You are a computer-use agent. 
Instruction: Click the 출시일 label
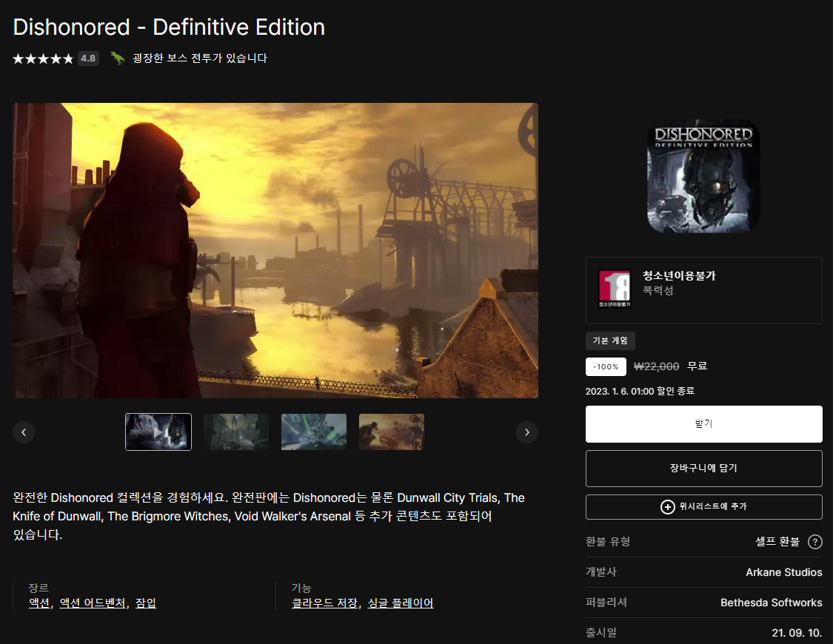point(601,632)
